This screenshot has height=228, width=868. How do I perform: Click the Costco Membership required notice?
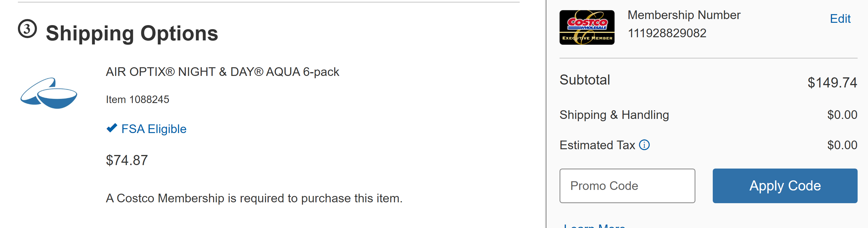pyautogui.click(x=254, y=198)
